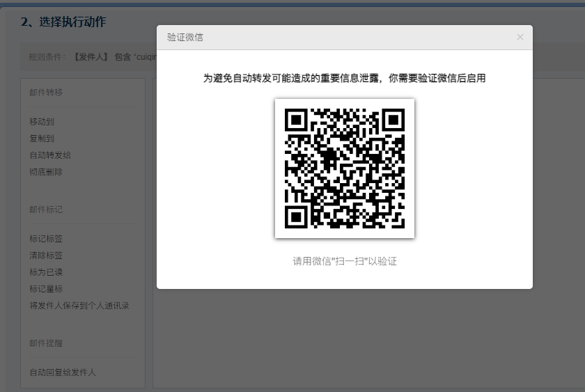This screenshot has width=585, height=392.
Task: Click the 为避免自动转发 warning message
Action: 344,78
